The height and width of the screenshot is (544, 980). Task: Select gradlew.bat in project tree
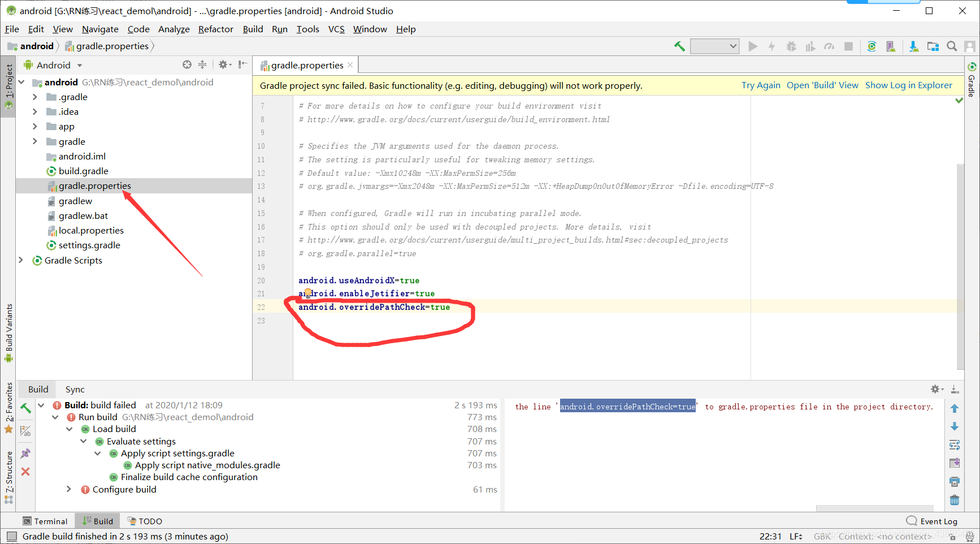(x=83, y=215)
